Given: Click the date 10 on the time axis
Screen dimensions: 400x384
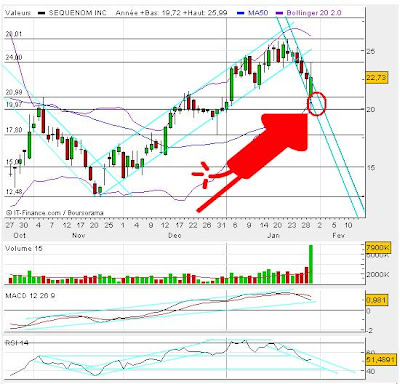Looking at the screenshot, I should coord(348,225).
